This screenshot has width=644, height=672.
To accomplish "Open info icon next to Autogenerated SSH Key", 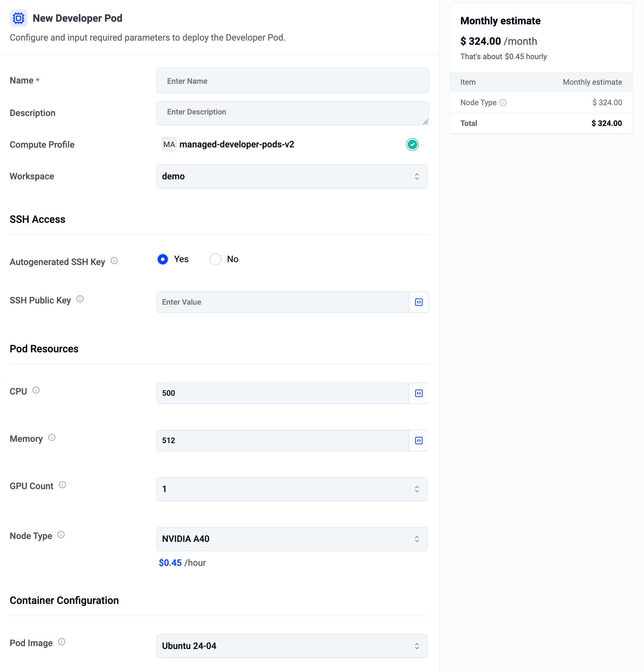I will point(114,261).
